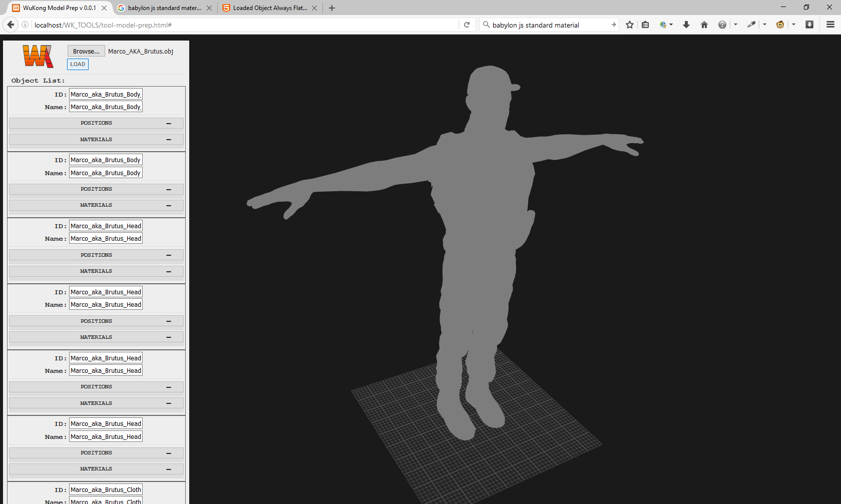Click the browser search box
Image resolution: width=841 pixels, height=504 pixels.
pyautogui.click(x=549, y=25)
